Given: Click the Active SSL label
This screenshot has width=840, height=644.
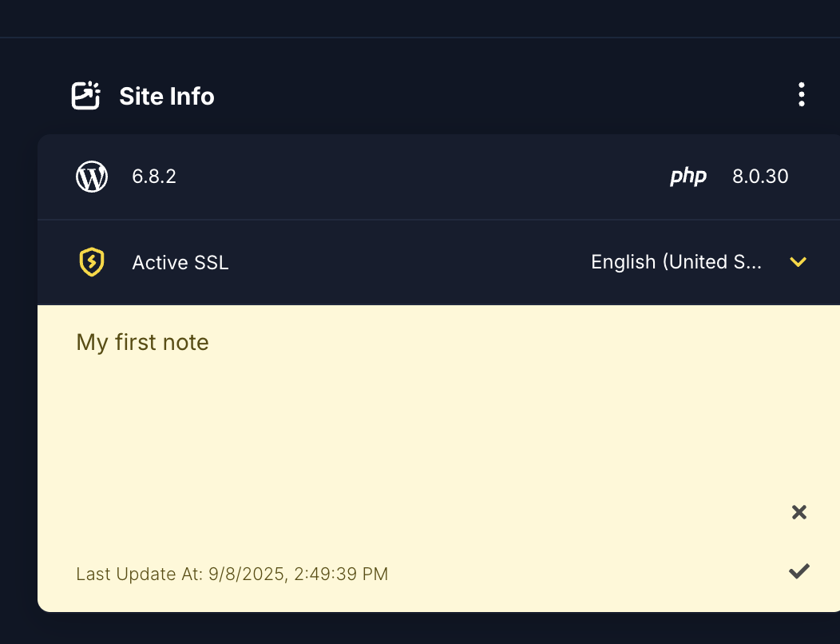Looking at the screenshot, I should click(180, 263).
